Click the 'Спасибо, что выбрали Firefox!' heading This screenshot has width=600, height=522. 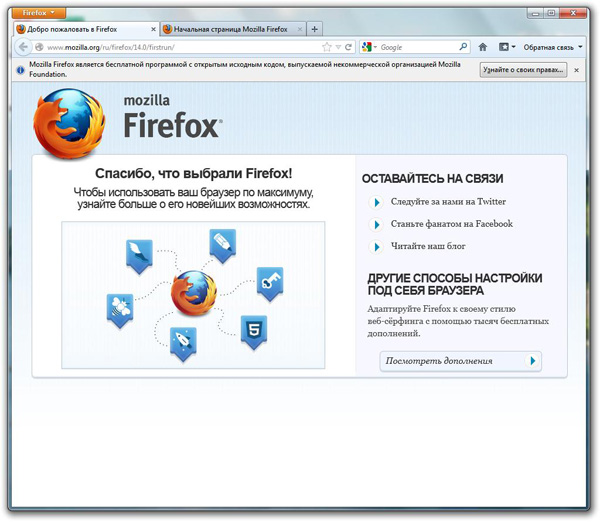coord(193,173)
